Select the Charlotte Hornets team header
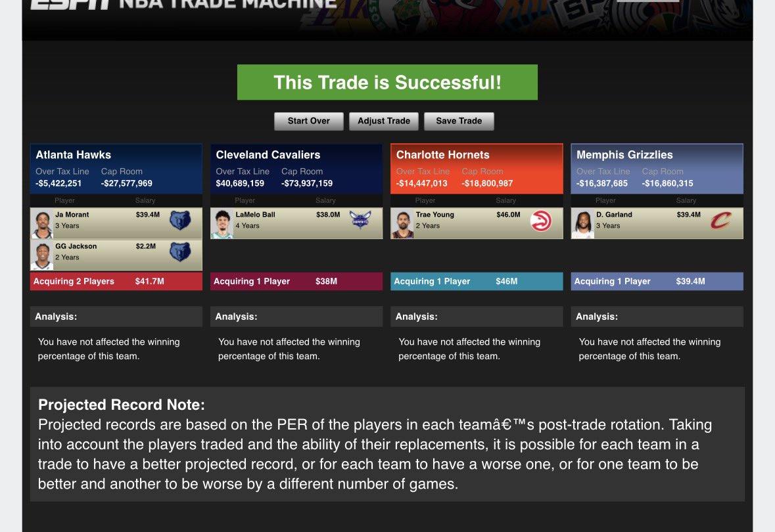Viewport: 775px width, 532px height. (477, 168)
